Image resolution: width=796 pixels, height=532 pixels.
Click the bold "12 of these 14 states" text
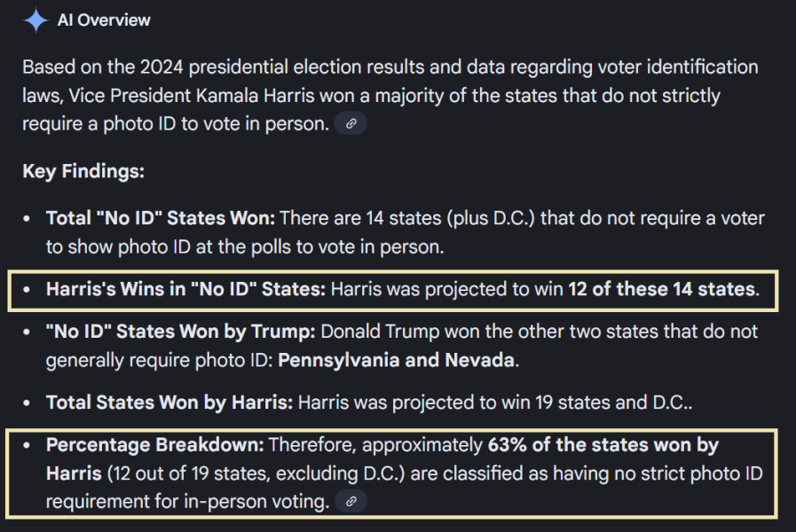663,289
